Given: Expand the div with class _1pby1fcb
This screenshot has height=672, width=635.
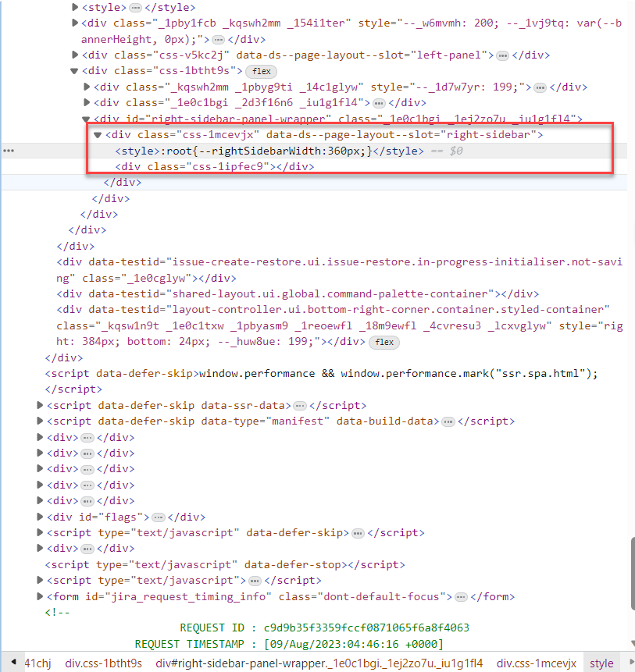Looking at the screenshot, I should 75,23.
